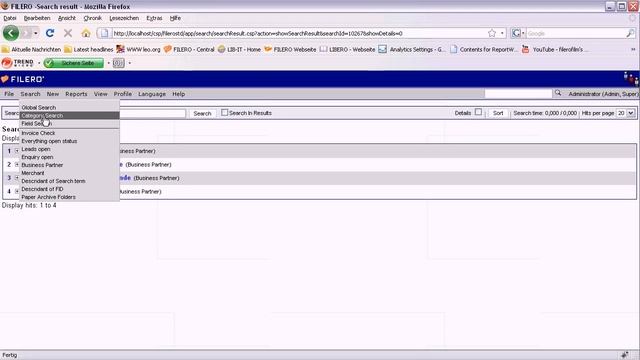Screen dimensions: 640x360
Task: Click the quick search field in FILERO menu bar
Action: (x=518, y=94)
